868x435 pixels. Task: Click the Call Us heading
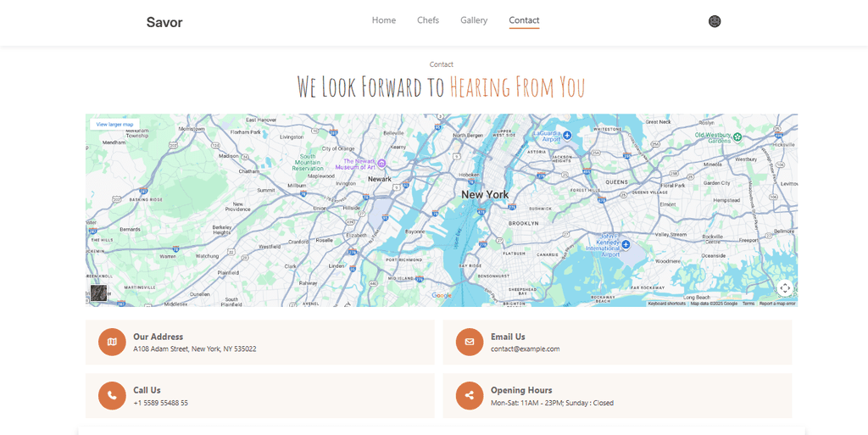coord(147,390)
